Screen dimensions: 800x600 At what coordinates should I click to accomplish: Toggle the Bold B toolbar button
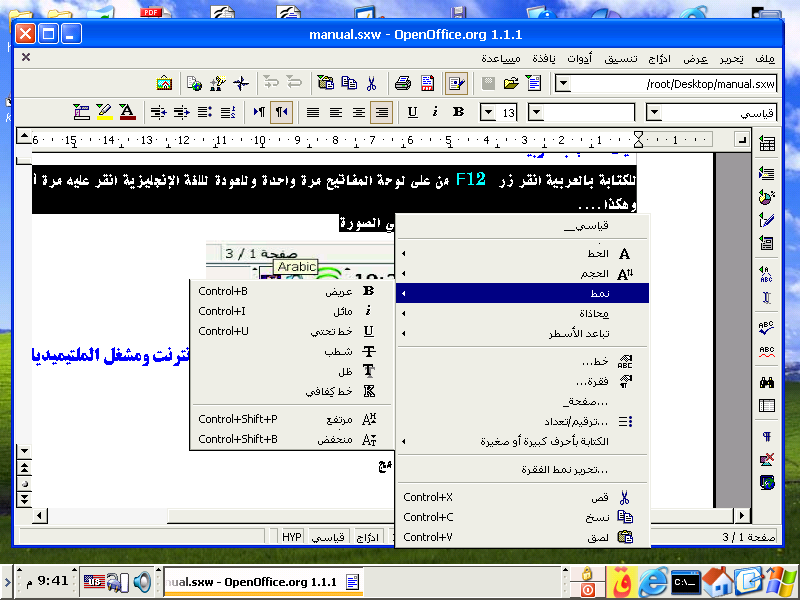(458, 112)
